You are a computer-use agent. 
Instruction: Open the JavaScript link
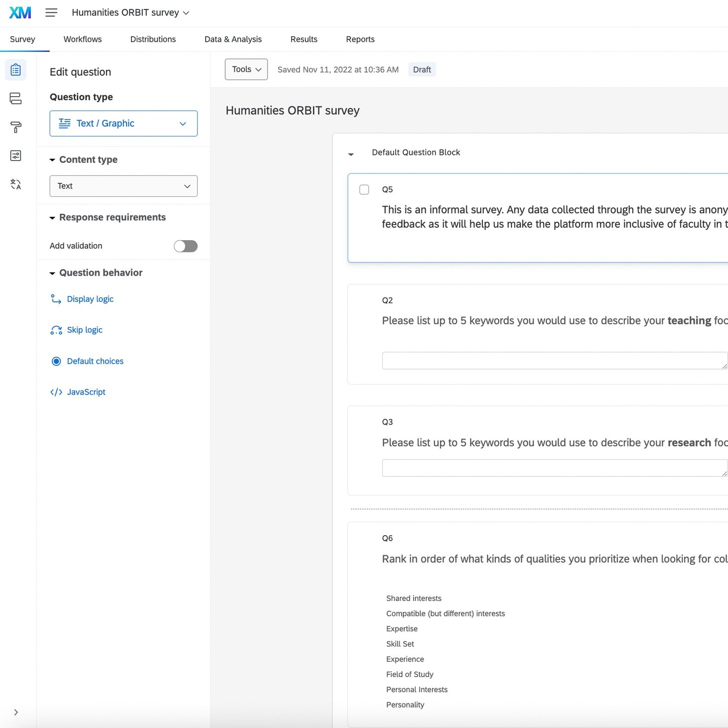pyautogui.click(x=86, y=392)
